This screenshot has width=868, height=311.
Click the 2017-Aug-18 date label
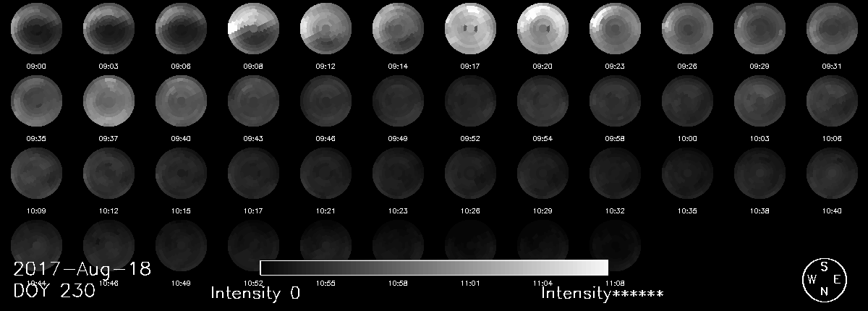click(x=82, y=270)
